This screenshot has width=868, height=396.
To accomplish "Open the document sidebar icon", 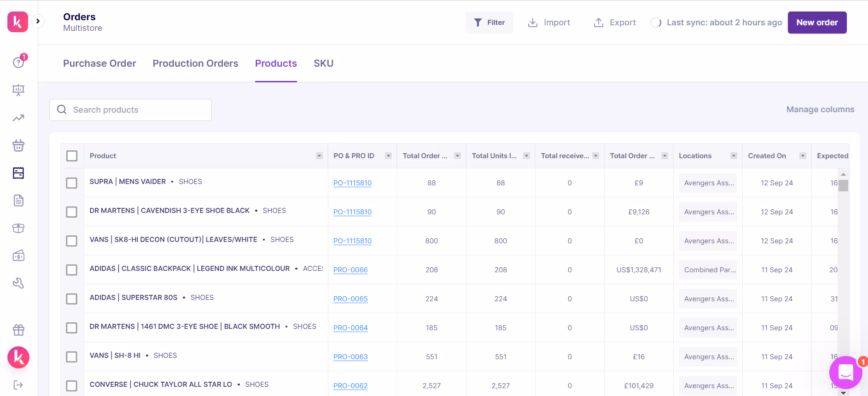I will (x=18, y=201).
